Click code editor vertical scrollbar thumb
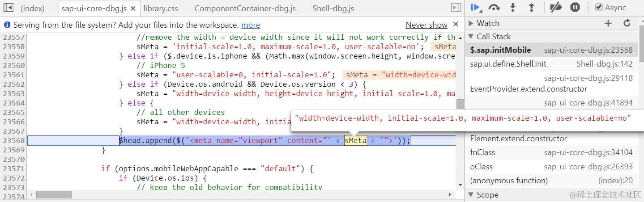644x202 pixels. pyautogui.click(x=460, y=104)
